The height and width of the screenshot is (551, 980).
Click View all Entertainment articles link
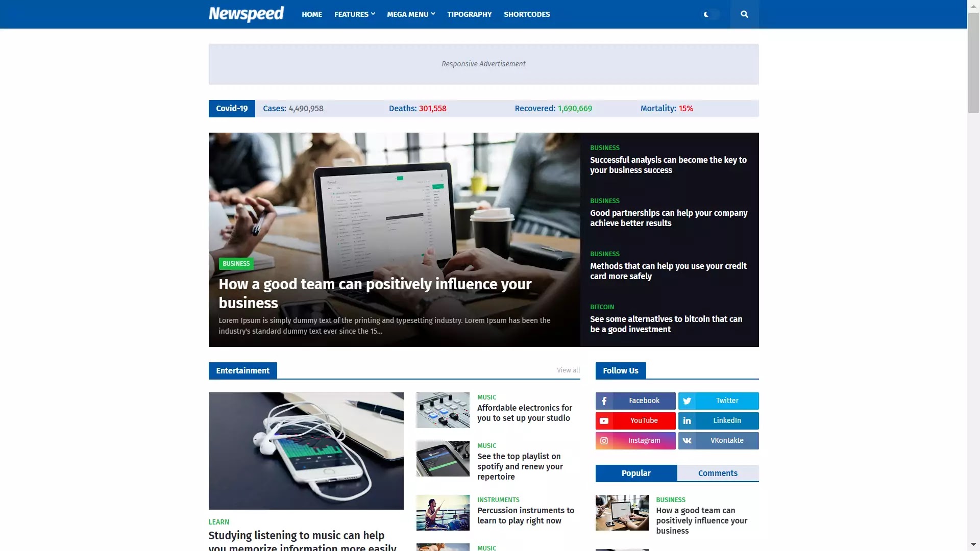point(569,371)
